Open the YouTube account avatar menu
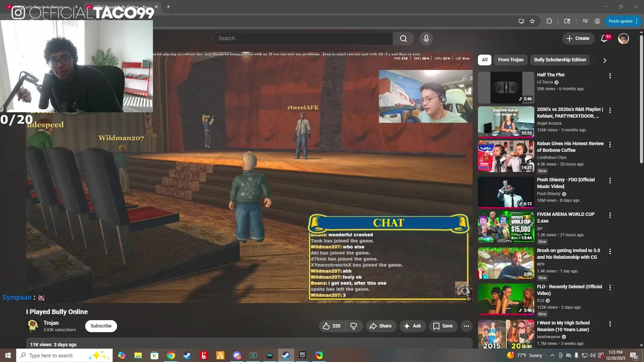The width and height of the screenshot is (644, 362). tap(623, 39)
